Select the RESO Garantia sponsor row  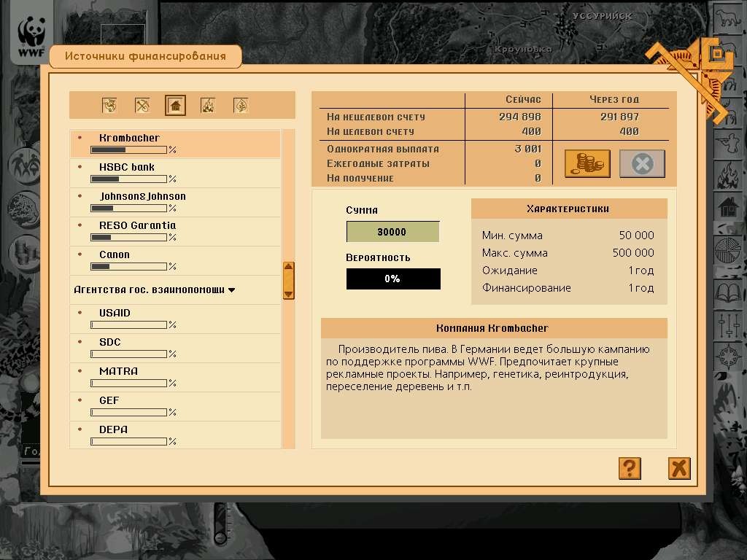coord(175,231)
